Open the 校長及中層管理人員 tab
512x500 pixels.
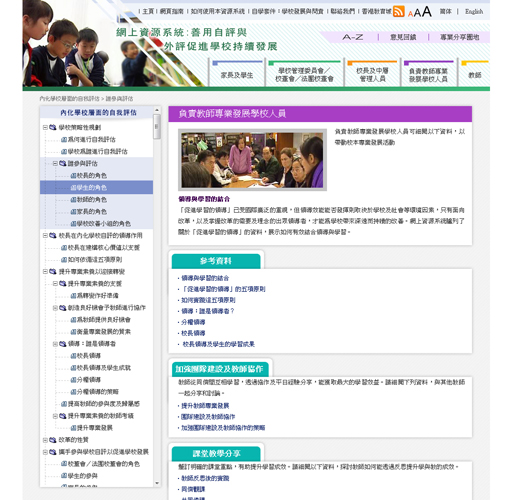372,75
